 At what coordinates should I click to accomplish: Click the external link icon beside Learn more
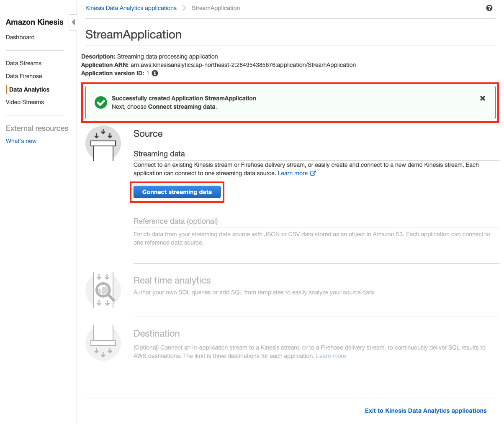(x=313, y=173)
